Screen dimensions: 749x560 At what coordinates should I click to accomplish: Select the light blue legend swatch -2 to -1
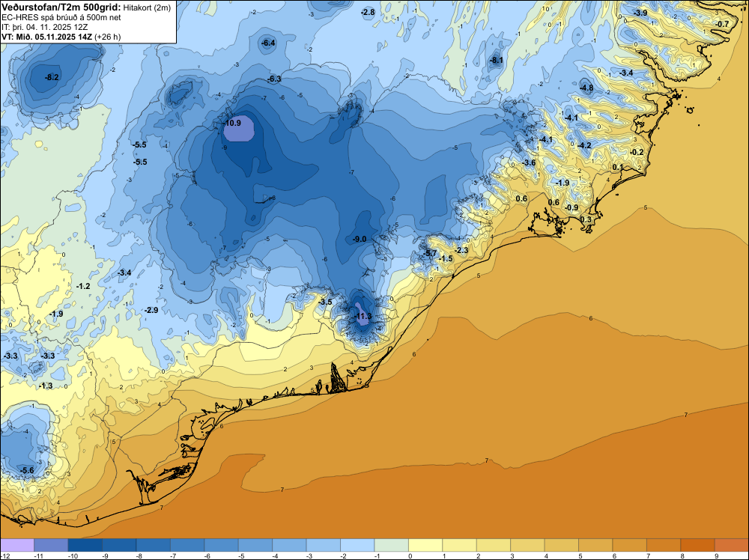[x=357, y=545]
